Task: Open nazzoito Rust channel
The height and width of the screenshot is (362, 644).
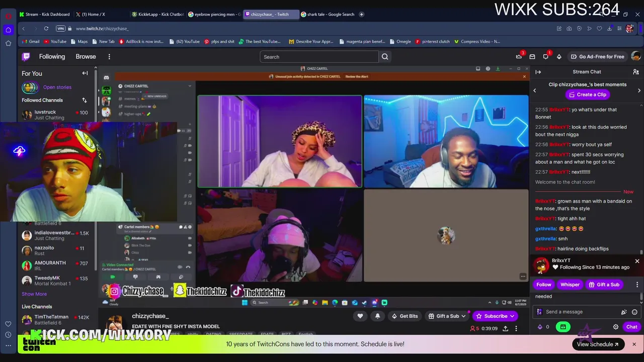Action: coord(55,250)
